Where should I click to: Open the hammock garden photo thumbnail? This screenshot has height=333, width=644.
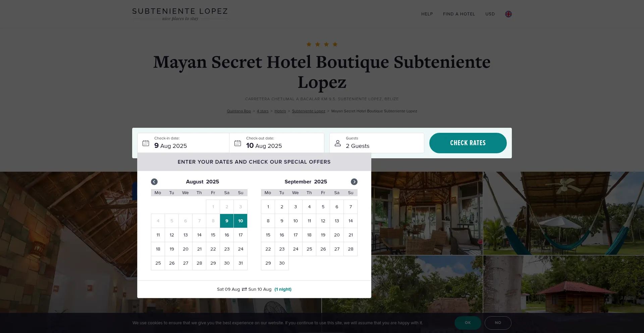pyautogui.click(x=563, y=213)
